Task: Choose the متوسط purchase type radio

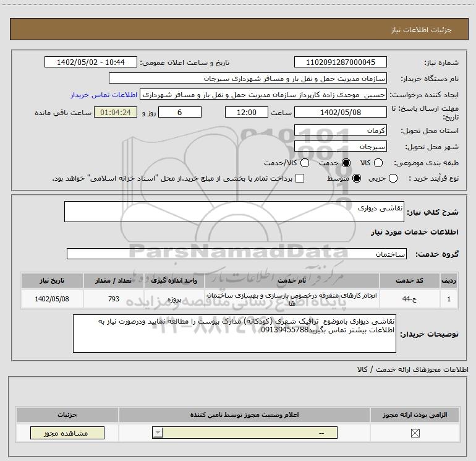Action: click(357, 178)
